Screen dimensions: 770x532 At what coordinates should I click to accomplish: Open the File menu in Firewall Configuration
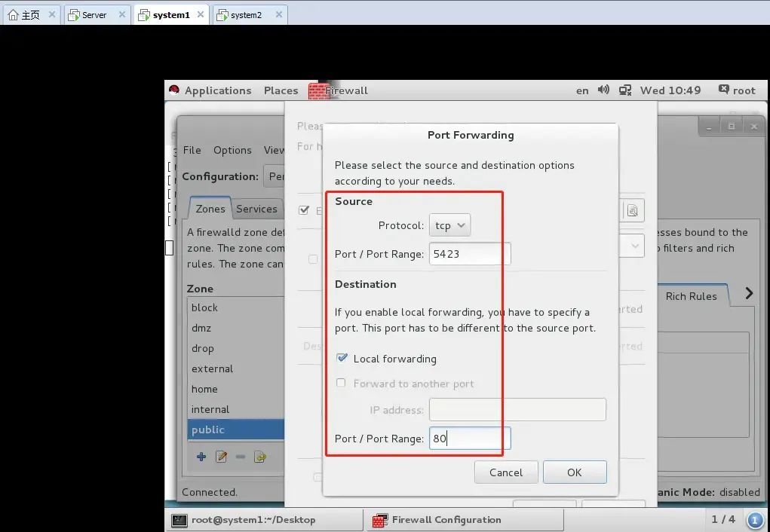click(x=192, y=150)
